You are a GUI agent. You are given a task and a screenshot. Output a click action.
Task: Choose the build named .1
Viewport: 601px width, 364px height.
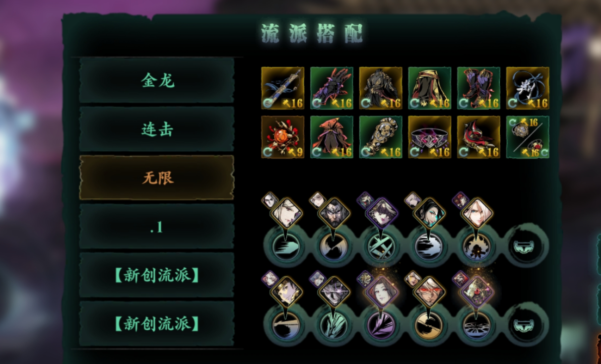tap(157, 226)
